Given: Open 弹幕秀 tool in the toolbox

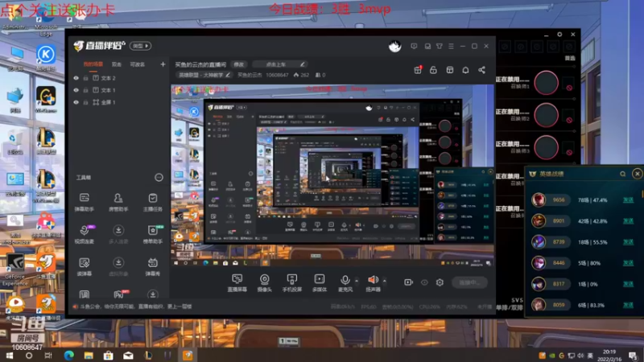Looking at the screenshot, I should pyautogui.click(x=152, y=267).
